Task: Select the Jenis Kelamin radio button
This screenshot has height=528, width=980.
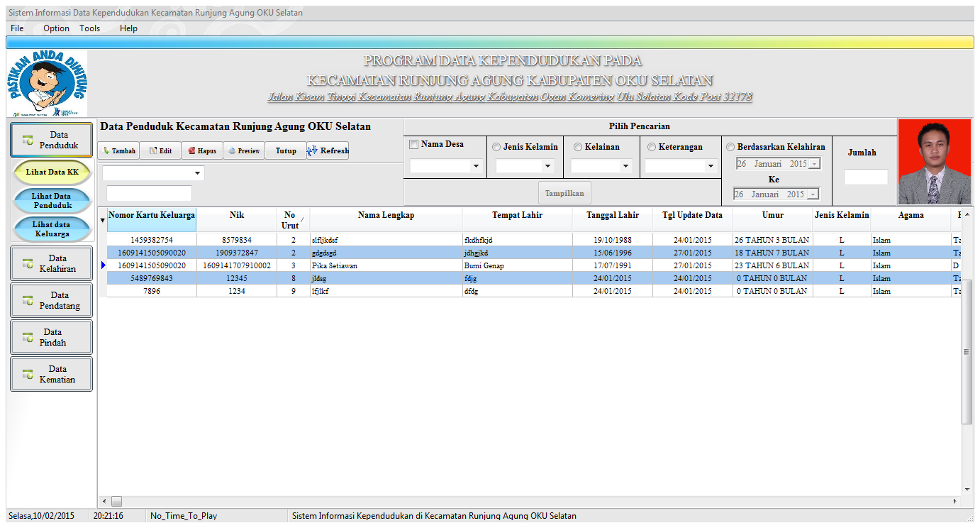Action: tap(495, 147)
